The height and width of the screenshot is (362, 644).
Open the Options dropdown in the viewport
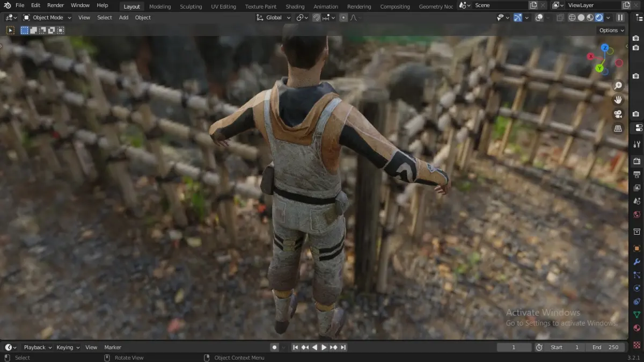click(x=612, y=31)
